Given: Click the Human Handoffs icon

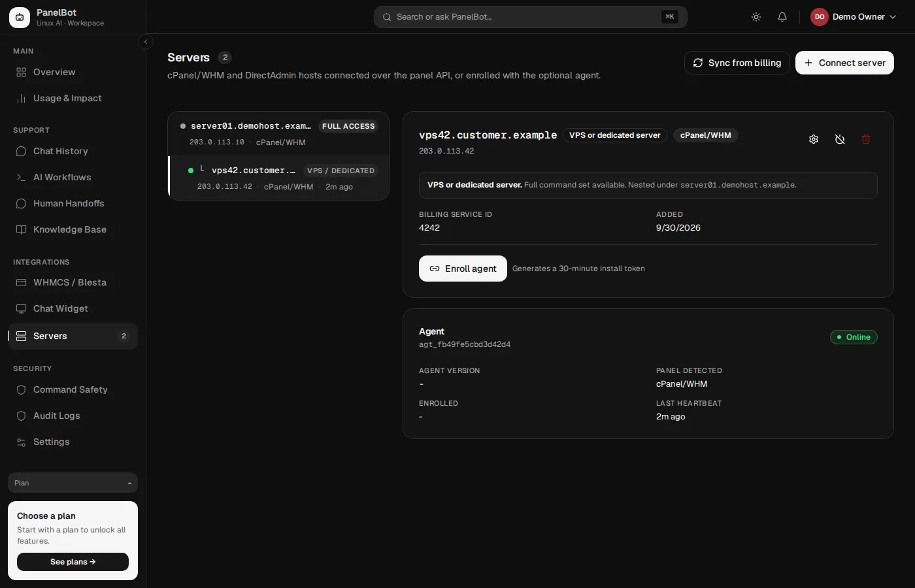Looking at the screenshot, I should [21, 203].
